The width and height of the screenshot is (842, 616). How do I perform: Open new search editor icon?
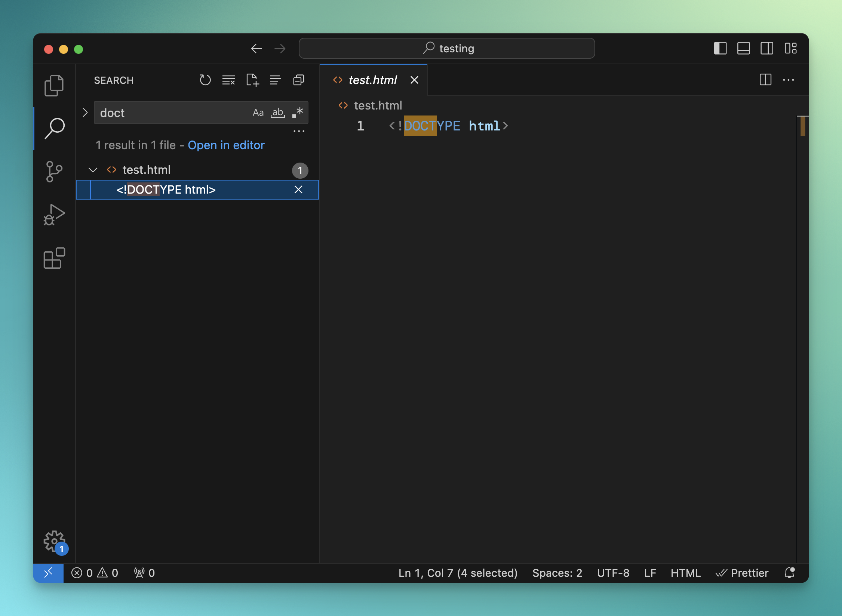(252, 80)
